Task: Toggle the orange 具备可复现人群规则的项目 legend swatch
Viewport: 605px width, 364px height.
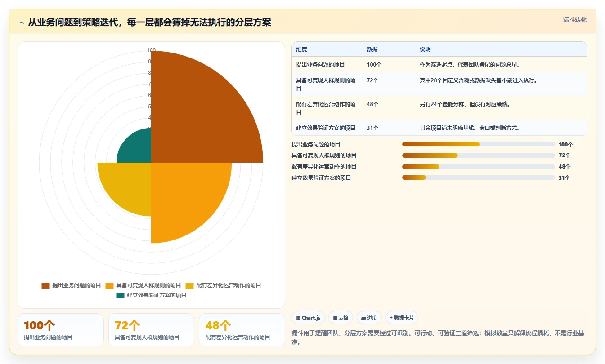Action: pyautogui.click(x=109, y=285)
